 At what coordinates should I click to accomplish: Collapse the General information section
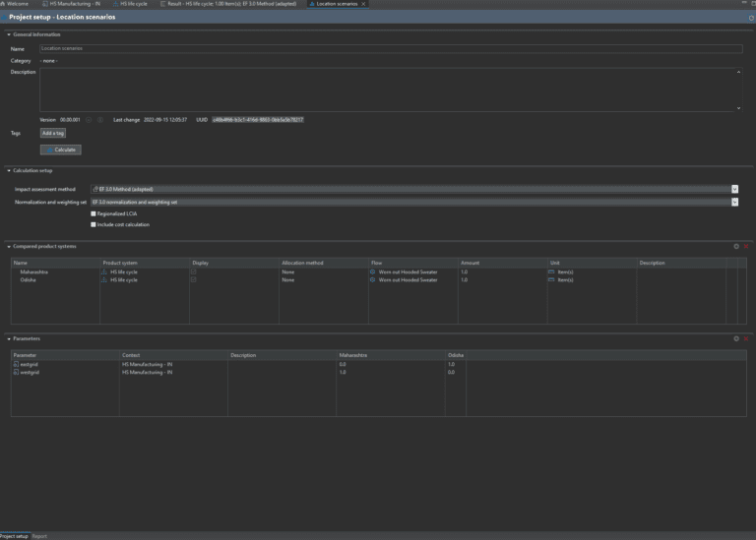[9, 34]
